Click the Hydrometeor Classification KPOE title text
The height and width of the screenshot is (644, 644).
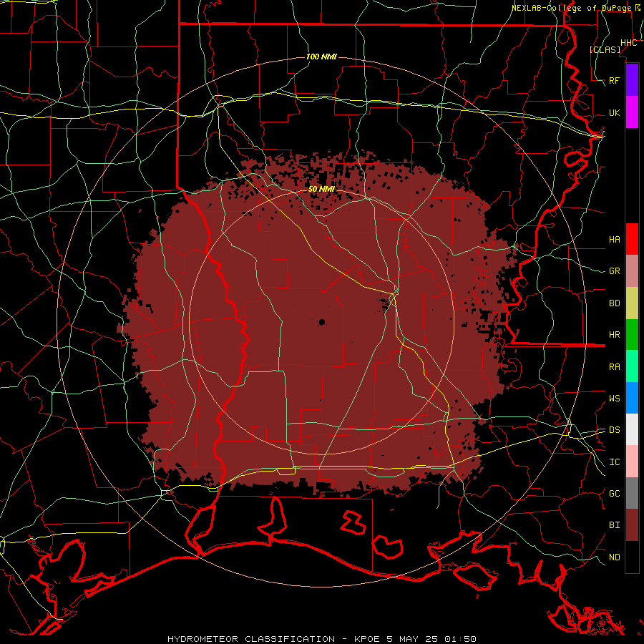[x=322, y=639]
